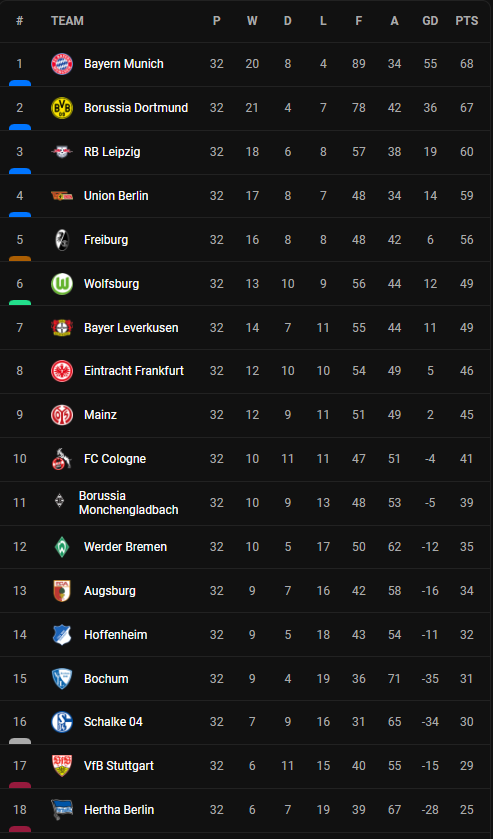The height and width of the screenshot is (839, 493).
Task: Click the Eintracht Frankfurt eagle crest
Action: (x=62, y=371)
